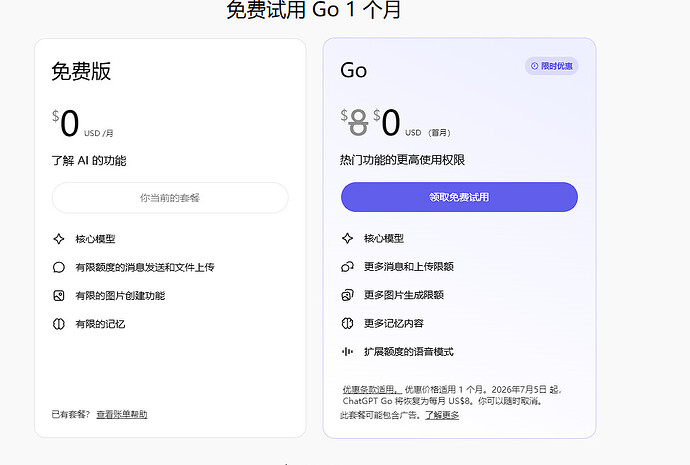
Task: Click the 扩展额度的语音模式 text
Action: click(x=408, y=351)
